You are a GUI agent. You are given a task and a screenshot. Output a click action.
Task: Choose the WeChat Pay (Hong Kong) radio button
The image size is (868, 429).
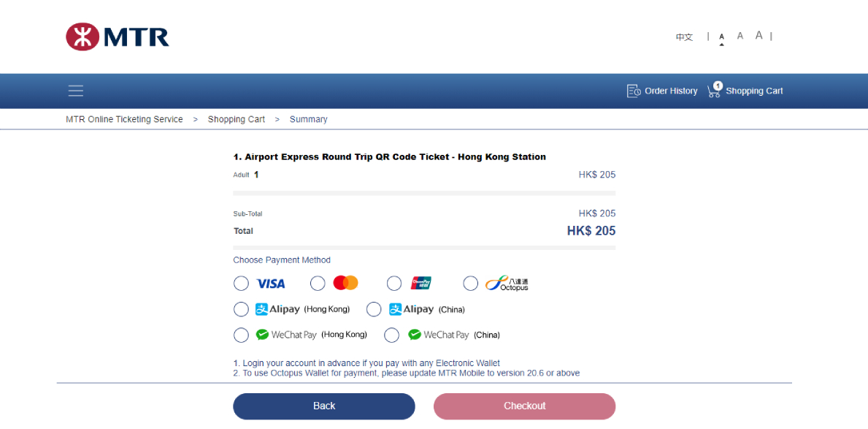242,335
